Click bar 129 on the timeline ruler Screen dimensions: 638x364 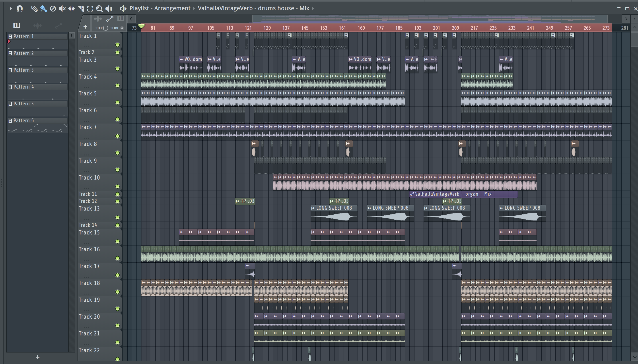267,28
